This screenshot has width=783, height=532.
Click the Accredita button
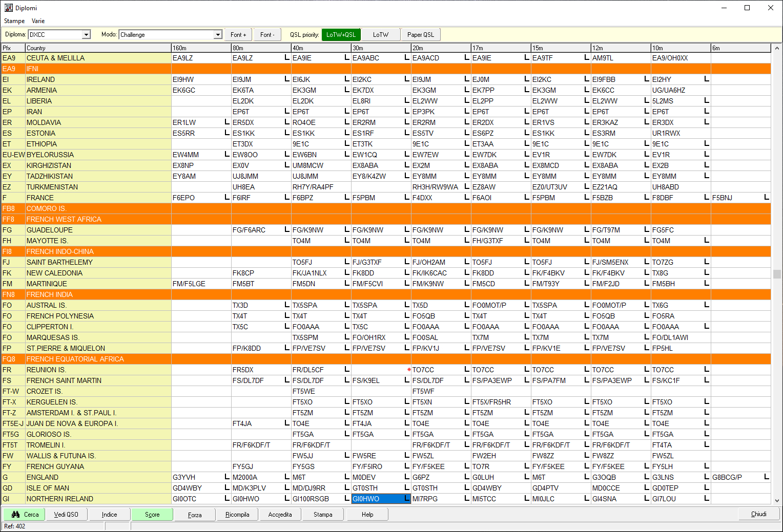[x=280, y=515]
